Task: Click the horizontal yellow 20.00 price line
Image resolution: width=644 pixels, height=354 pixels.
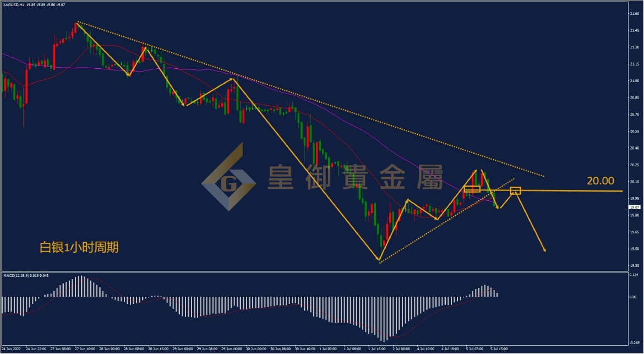Action: click(572, 191)
